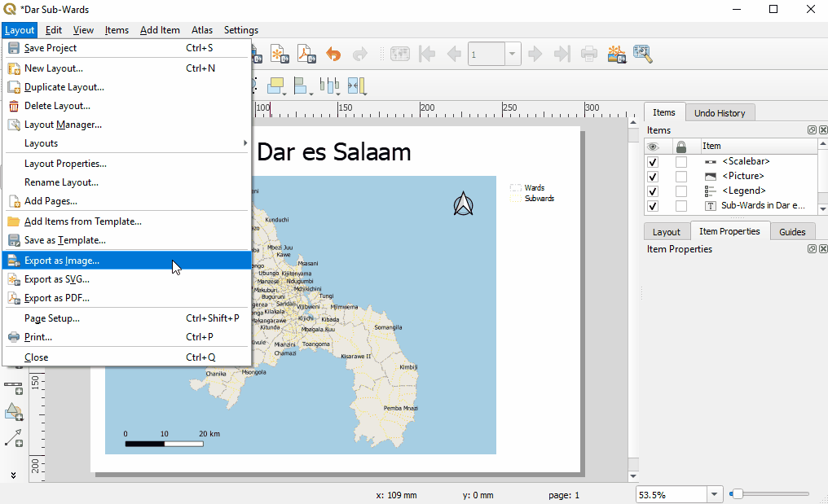Select the Add Shape tool
Viewport: 828px width, 504px height.
click(14, 412)
